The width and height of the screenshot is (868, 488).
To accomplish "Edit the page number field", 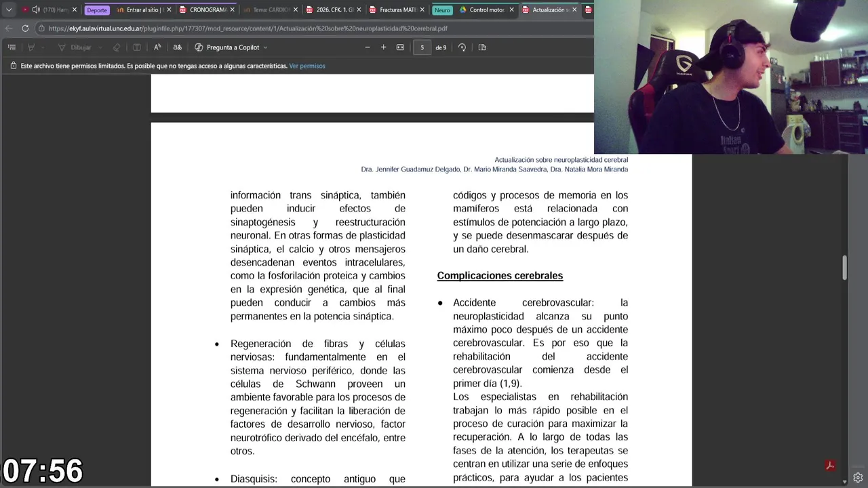I will (422, 47).
